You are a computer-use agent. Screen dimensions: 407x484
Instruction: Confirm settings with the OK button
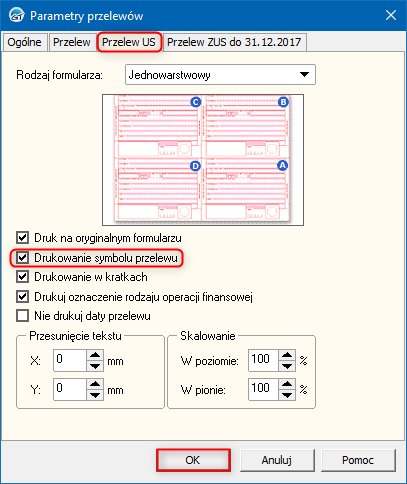(193, 460)
